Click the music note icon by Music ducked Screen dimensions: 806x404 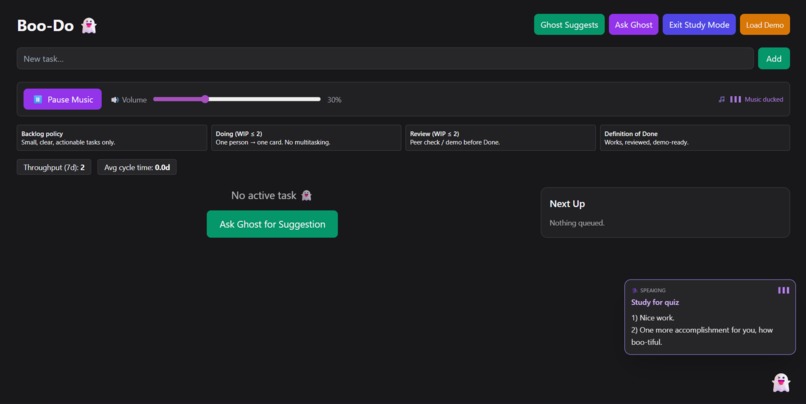pos(722,99)
